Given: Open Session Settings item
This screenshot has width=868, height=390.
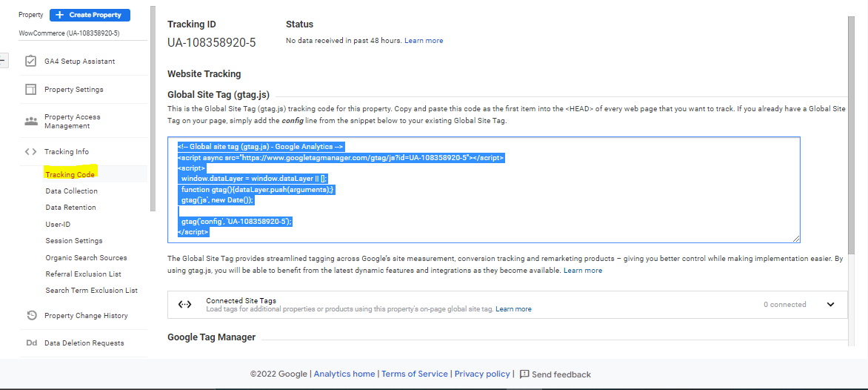Looking at the screenshot, I should 73,241.
